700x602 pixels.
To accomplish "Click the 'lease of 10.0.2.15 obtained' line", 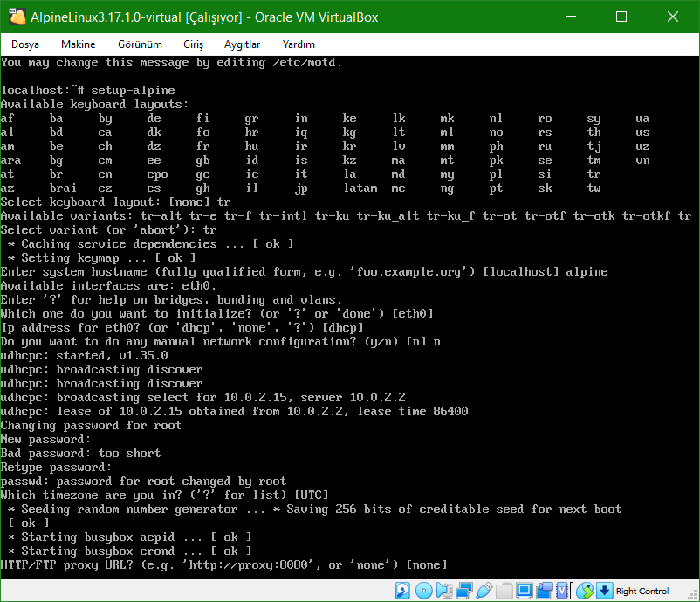I will (x=235, y=412).
